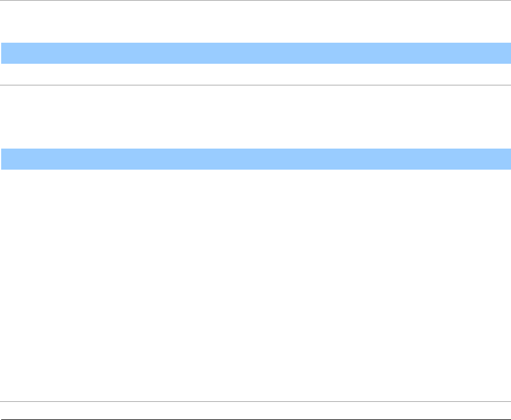
Task: Click the empty space between separator and lower blue bar
Action: click(255, 117)
